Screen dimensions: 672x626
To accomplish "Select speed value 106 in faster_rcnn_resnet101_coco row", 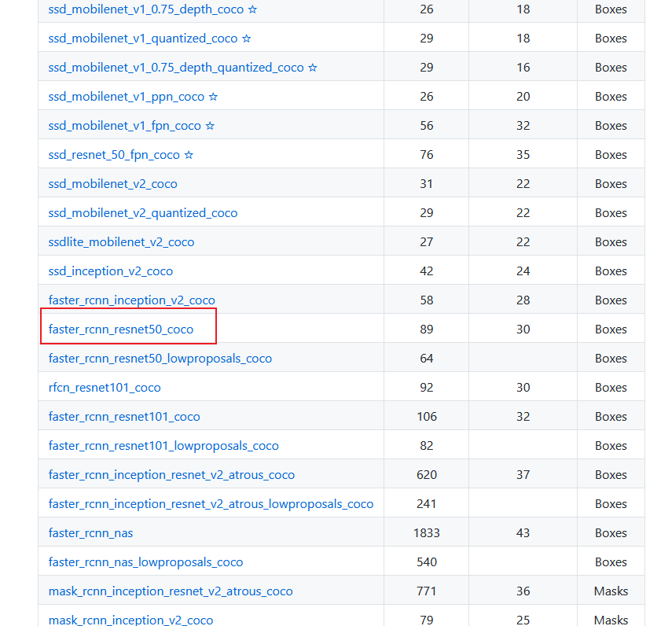I will click(427, 417).
